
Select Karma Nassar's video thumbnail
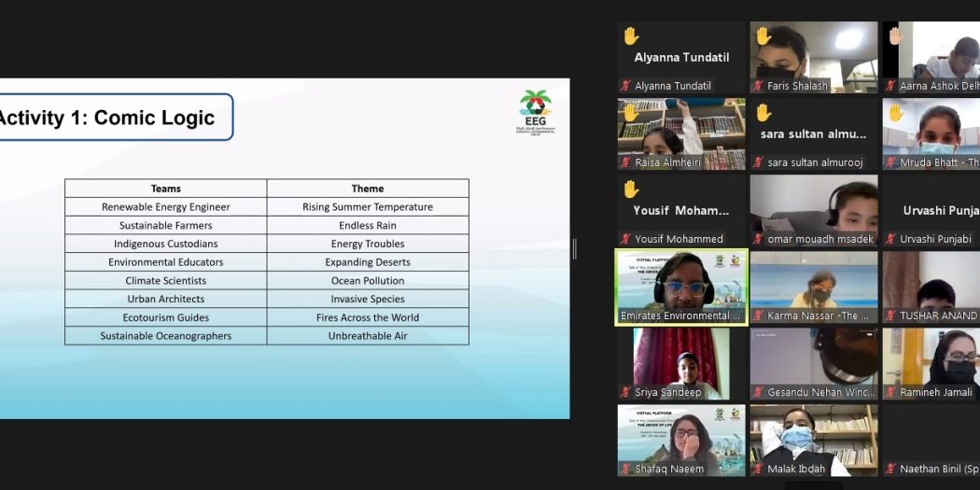coord(814,287)
